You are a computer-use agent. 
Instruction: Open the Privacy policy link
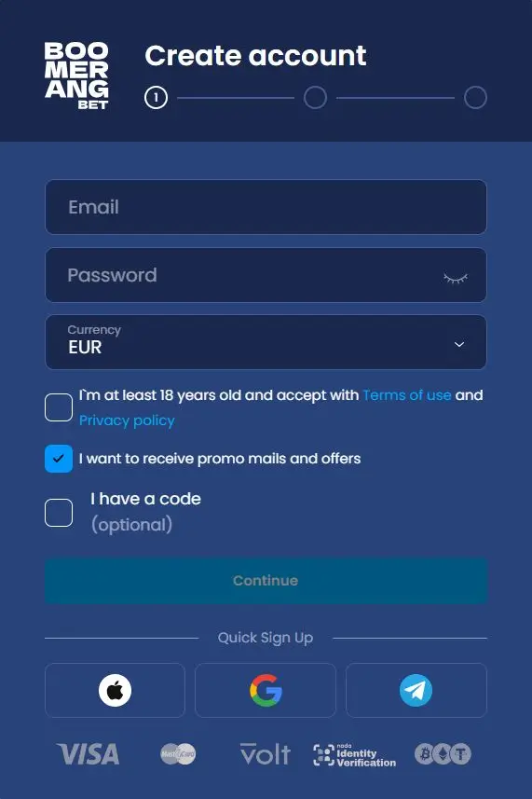point(127,420)
